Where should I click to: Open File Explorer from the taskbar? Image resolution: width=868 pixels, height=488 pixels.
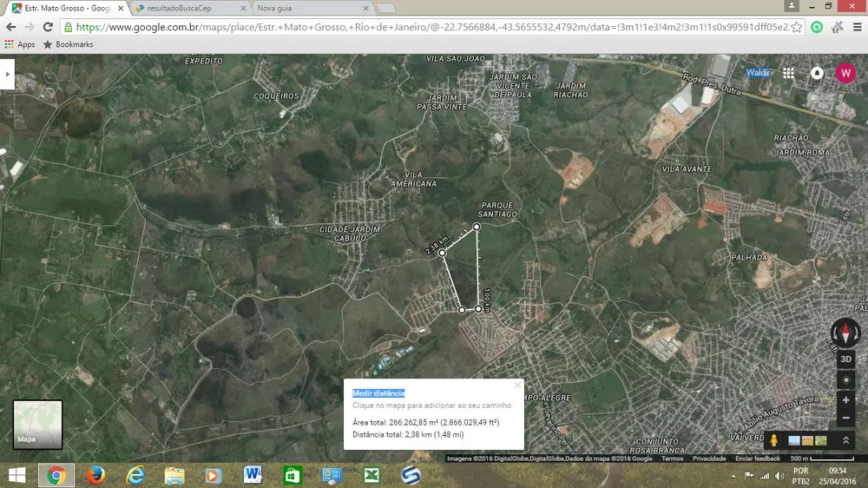point(174,475)
